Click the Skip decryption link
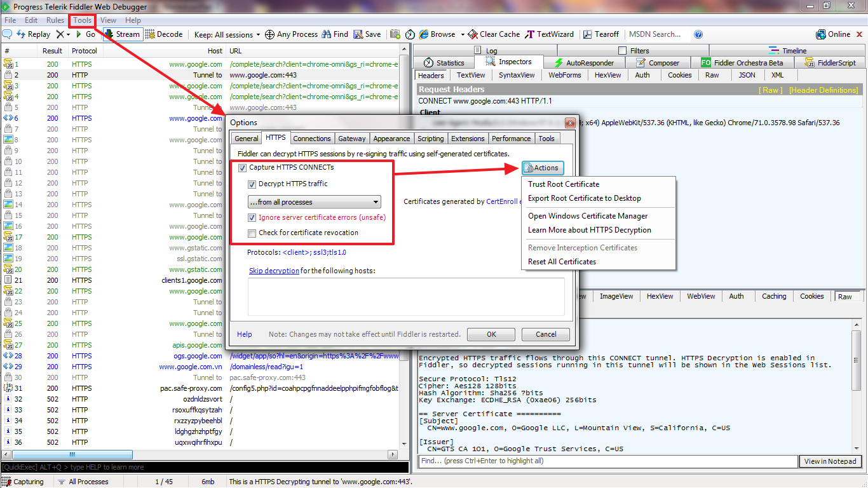This screenshot has width=868, height=488. 274,271
